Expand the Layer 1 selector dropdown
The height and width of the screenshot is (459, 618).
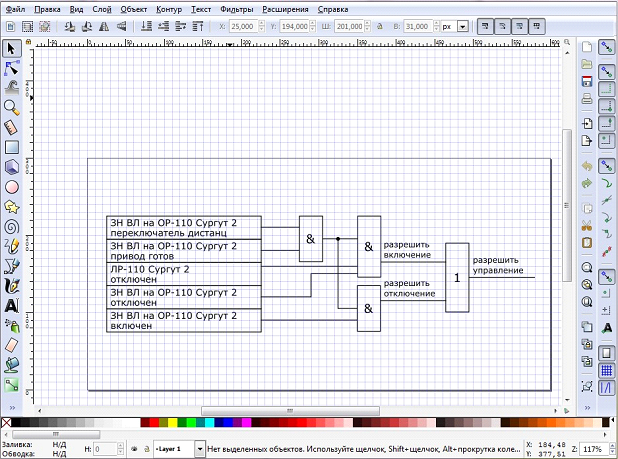pyautogui.click(x=200, y=450)
